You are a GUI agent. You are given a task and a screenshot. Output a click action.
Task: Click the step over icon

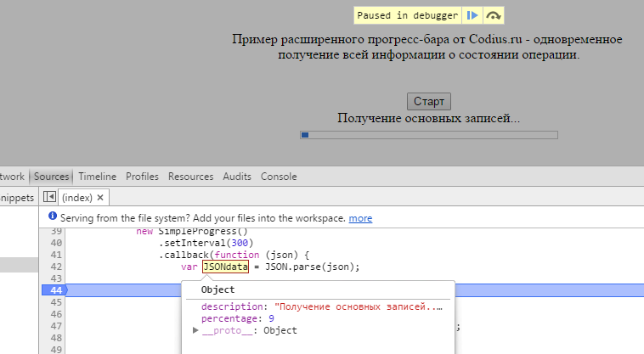(494, 15)
